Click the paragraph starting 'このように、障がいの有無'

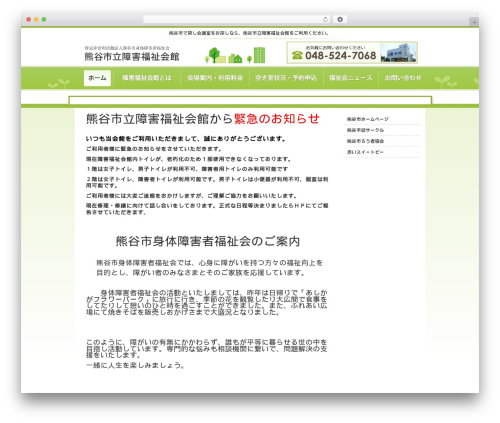click(206, 349)
